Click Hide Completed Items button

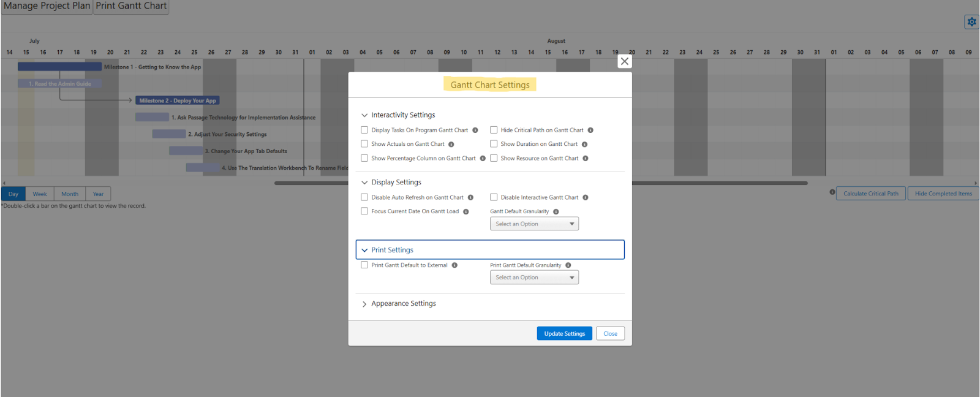[943, 194]
